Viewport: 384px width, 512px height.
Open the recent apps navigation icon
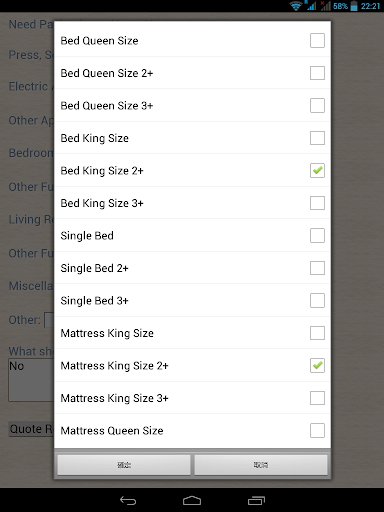256,500
